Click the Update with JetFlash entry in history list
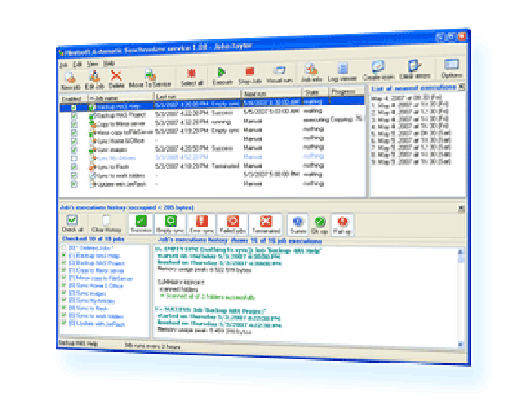Viewport: 532px width, 398px height. [97, 324]
